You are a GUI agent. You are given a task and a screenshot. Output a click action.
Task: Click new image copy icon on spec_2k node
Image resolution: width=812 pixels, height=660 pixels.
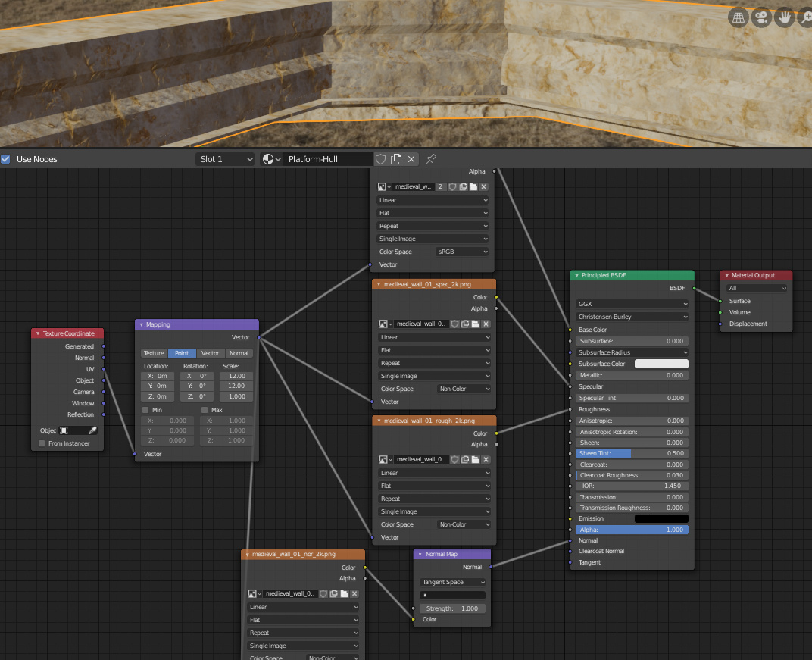pyautogui.click(x=465, y=324)
